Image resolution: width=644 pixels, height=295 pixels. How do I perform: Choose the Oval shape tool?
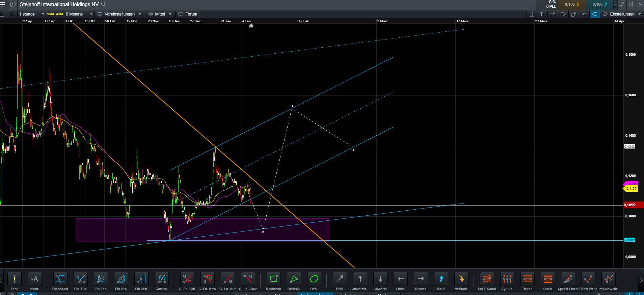314,279
